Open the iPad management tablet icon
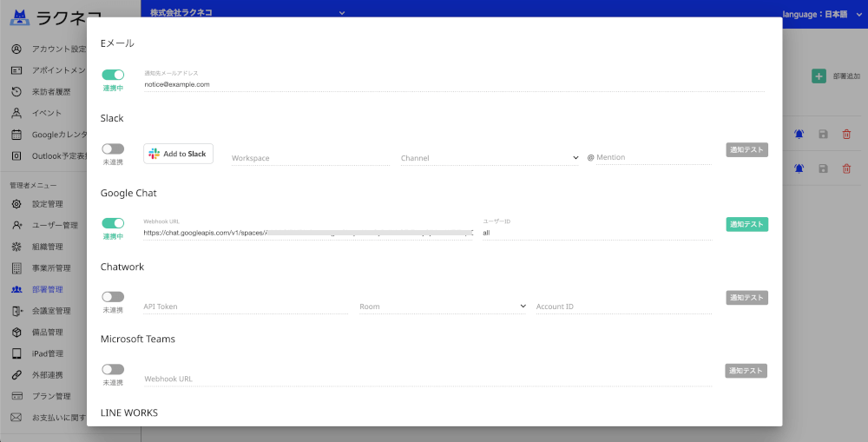 tap(16, 353)
